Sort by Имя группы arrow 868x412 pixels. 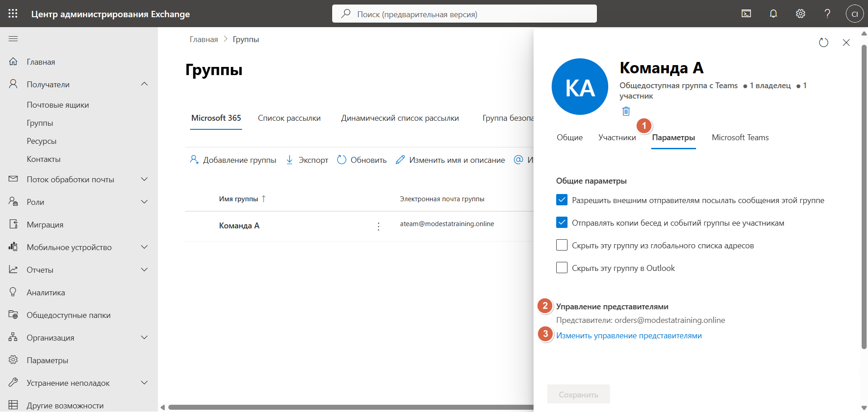pos(264,199)
